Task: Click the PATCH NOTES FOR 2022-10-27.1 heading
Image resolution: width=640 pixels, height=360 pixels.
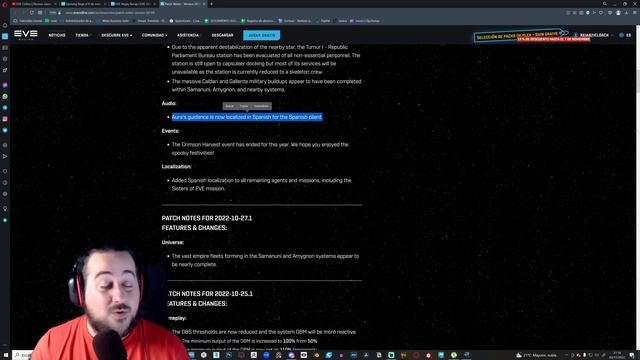Action: tap(207, 218)
